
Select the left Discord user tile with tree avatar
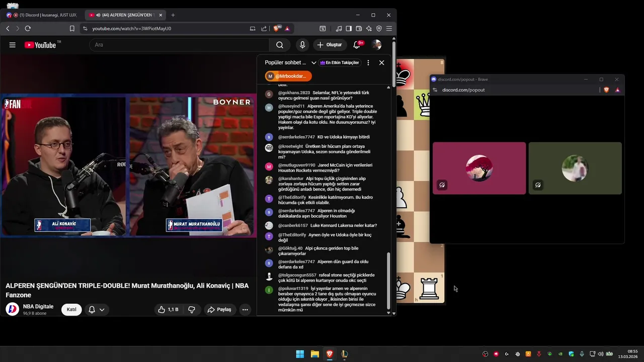[x=479, y=168]
